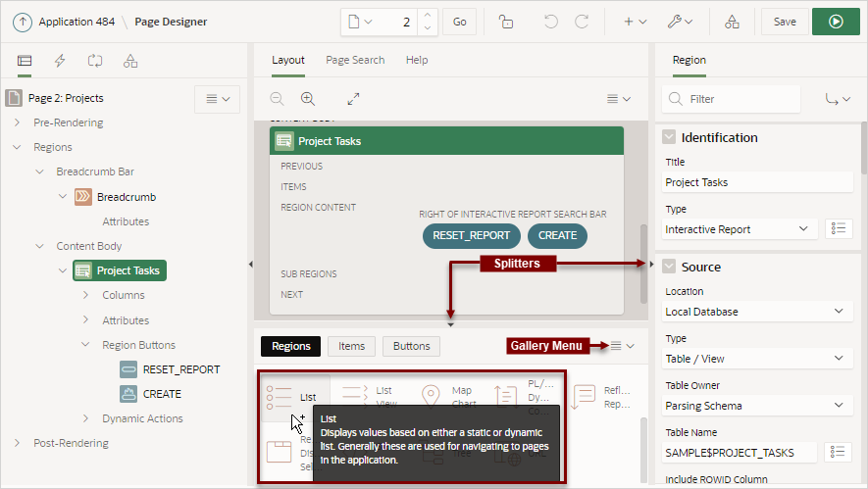Open the Layout menu hamburger icon
868x489 pixels.
618,99
